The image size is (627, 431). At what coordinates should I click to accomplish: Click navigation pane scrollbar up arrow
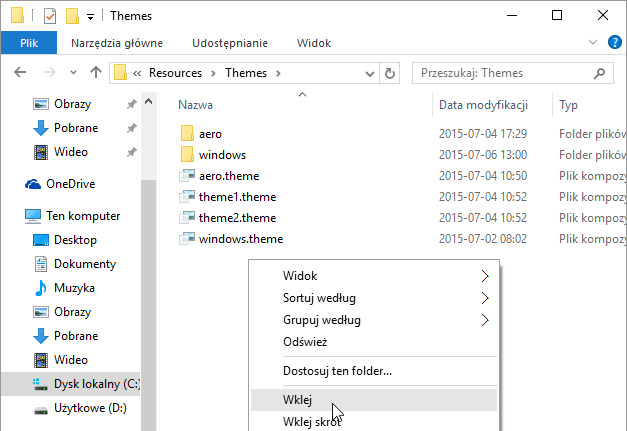[x=149, y=101]
